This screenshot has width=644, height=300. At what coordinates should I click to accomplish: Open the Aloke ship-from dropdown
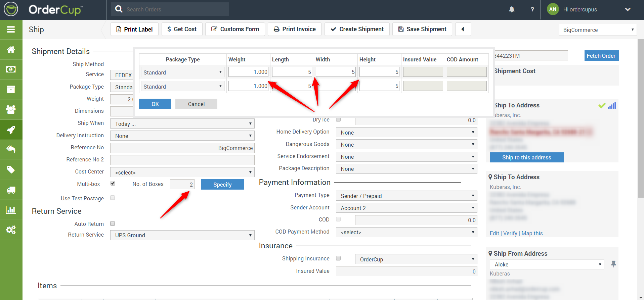click(x=547, y=264)
